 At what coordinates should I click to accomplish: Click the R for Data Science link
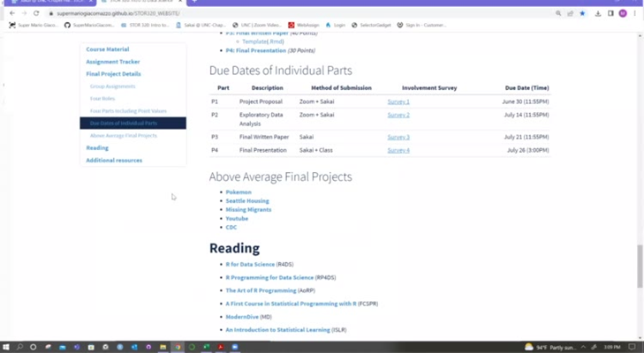(x=250, y=264)
